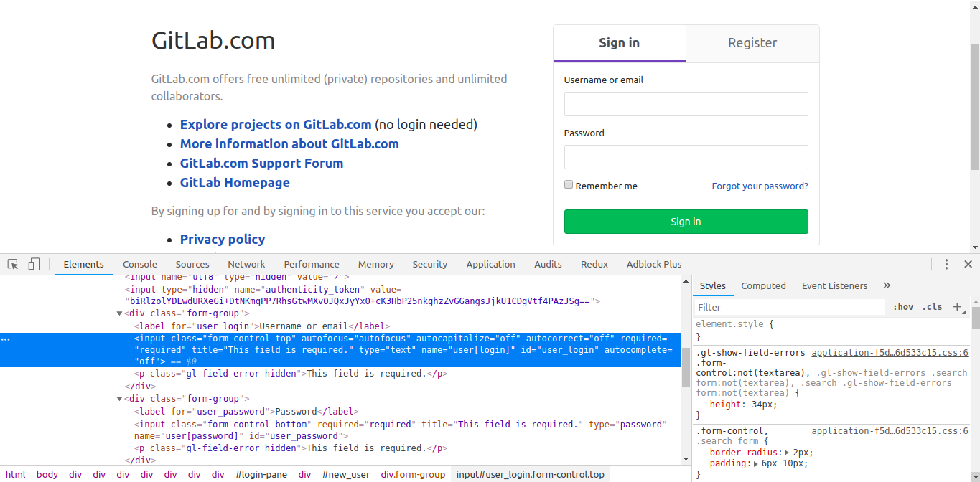Toggle the device toolbar icon

coord(34,265)
